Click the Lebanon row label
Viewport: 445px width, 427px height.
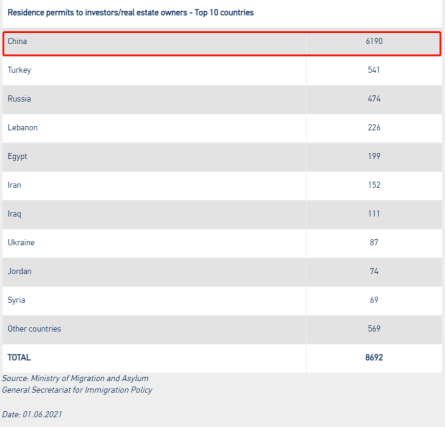pos(23,127)
